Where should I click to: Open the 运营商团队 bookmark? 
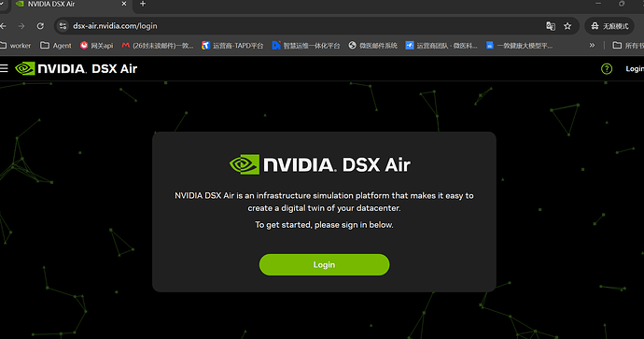(441, 46)
